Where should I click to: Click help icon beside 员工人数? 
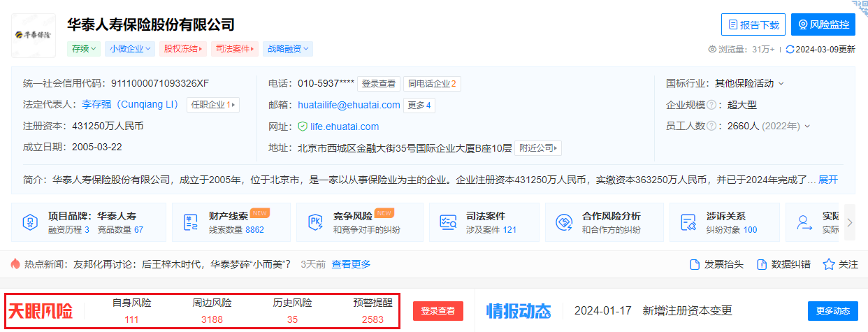coord(711,127)
